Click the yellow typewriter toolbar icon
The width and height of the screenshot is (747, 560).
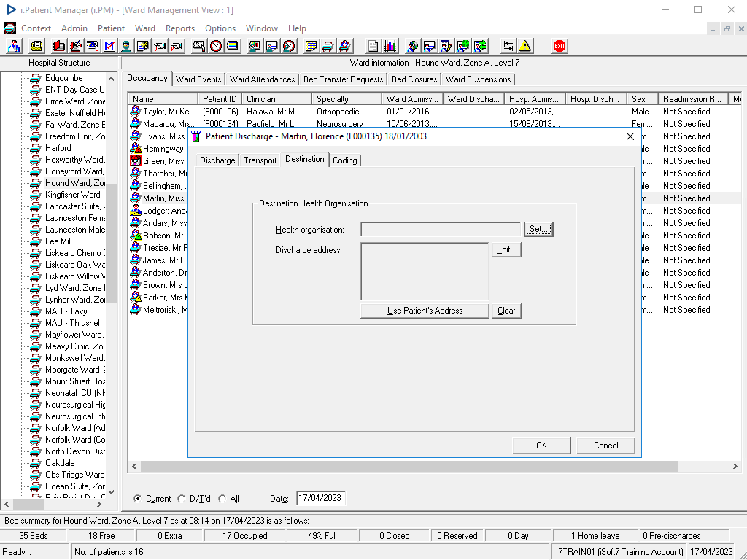point(36,46)
